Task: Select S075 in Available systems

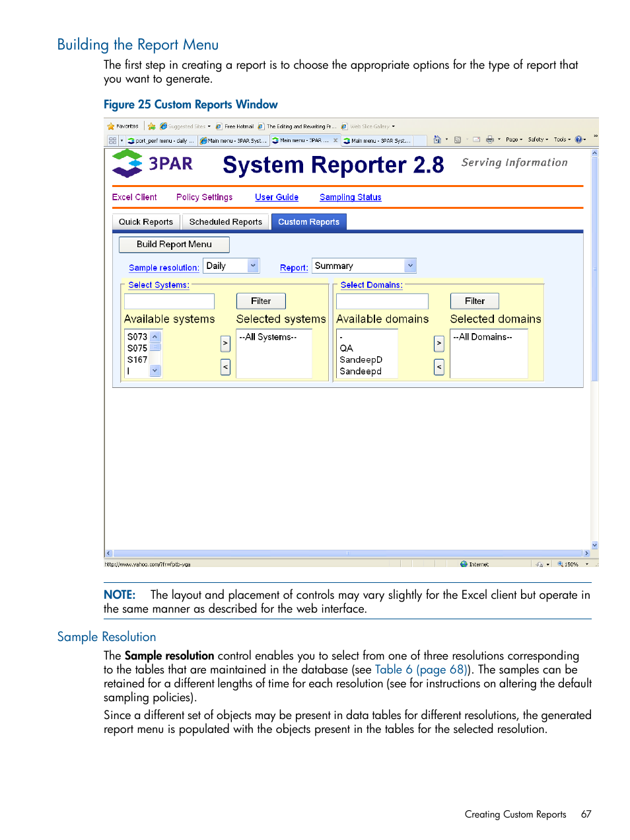Action: click(x=137, y=348)
